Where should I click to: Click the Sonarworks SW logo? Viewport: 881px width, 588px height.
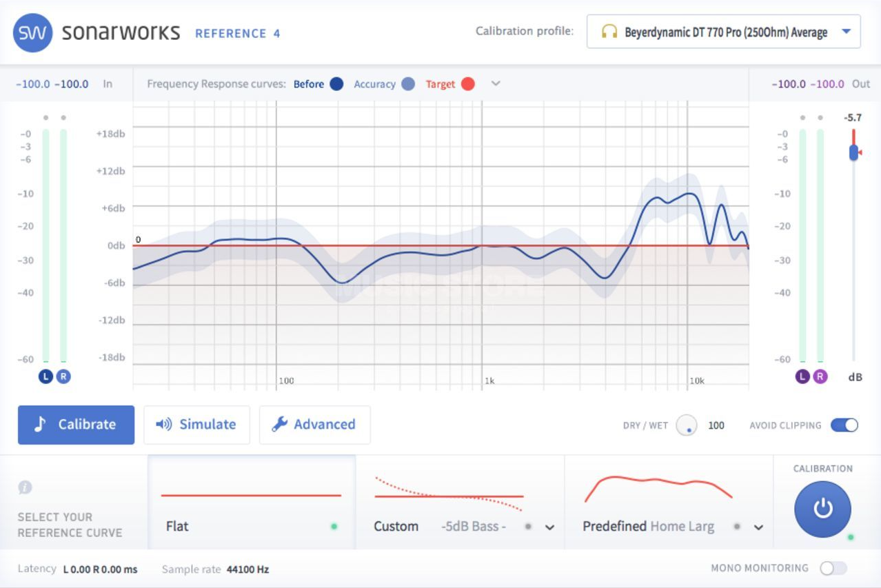[x=32, y=32]
